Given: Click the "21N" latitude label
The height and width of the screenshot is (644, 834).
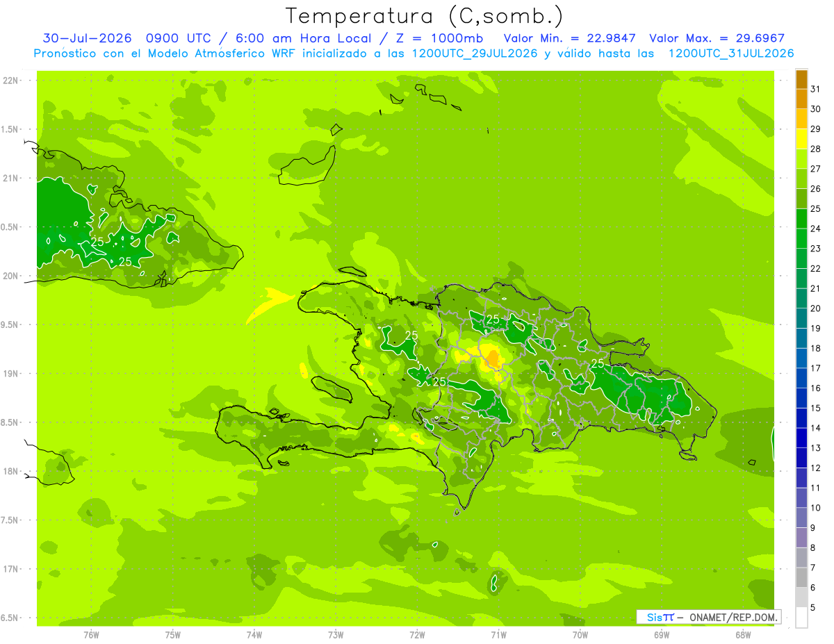Looking at the screenshot, I should pyautogui.click(x=11, y=179).
